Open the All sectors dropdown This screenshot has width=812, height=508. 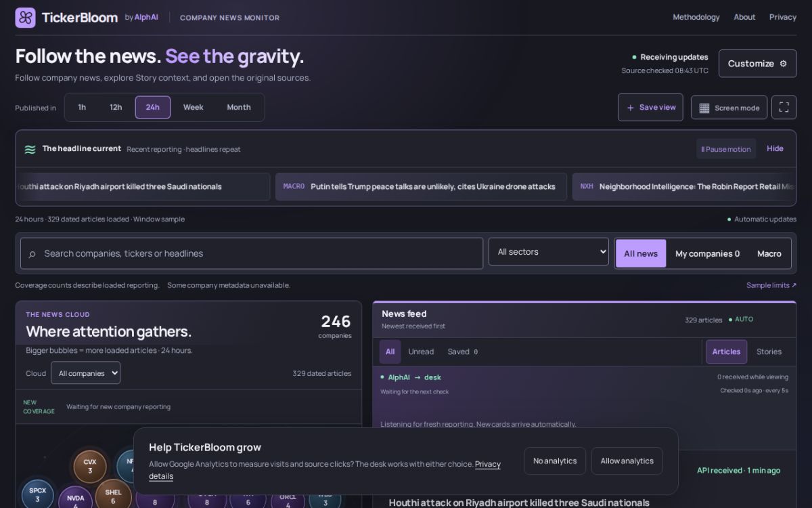tap(549, 252)
